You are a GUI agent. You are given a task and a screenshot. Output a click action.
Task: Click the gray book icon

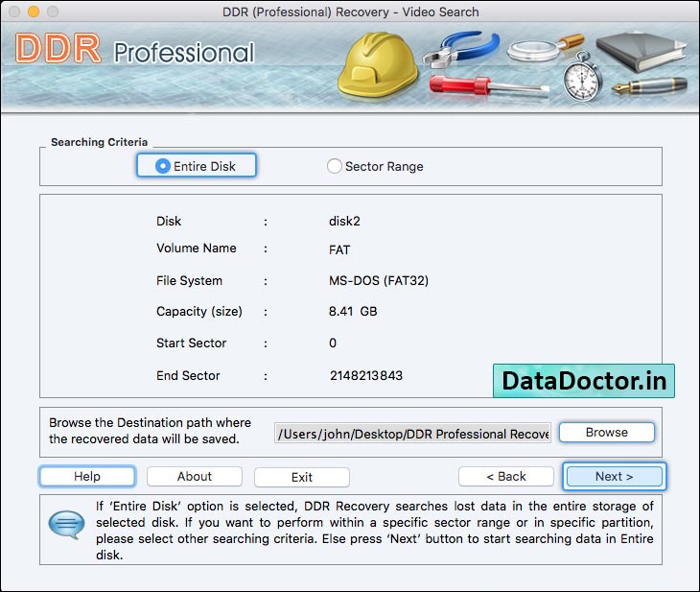click(x=642, y=52)
